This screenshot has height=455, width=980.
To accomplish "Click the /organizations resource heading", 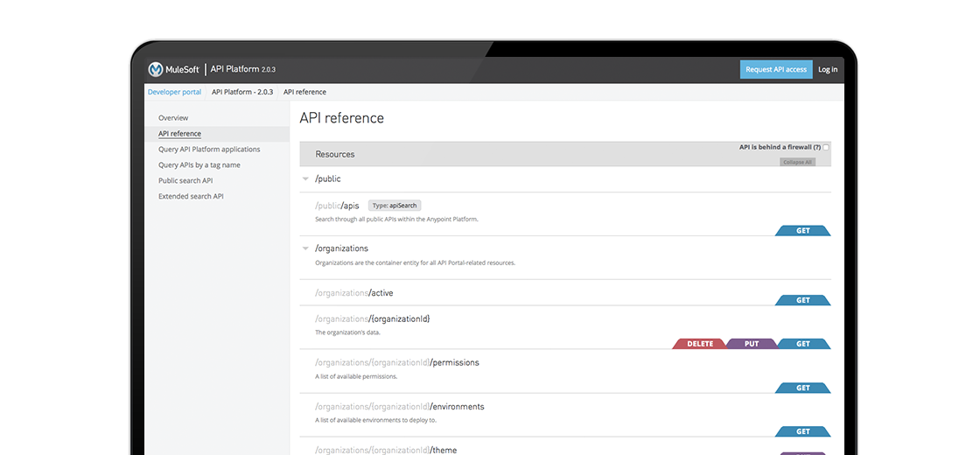I will tap(341, 248).
